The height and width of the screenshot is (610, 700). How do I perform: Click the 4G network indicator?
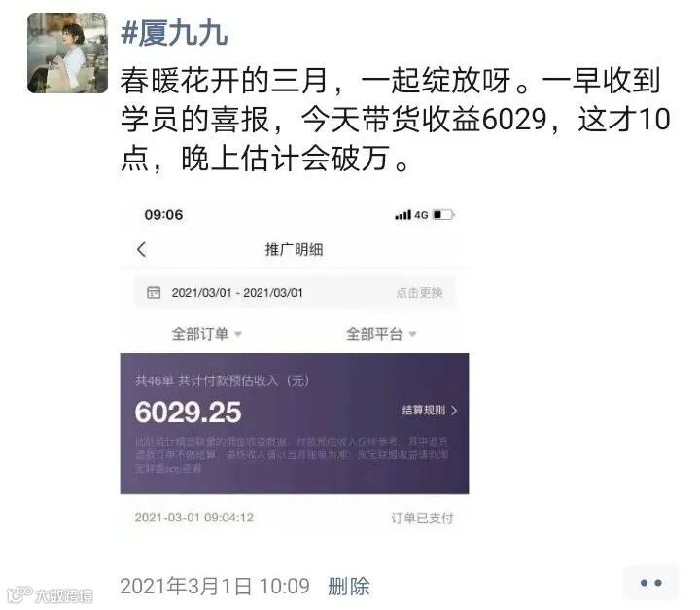[421, 215]
